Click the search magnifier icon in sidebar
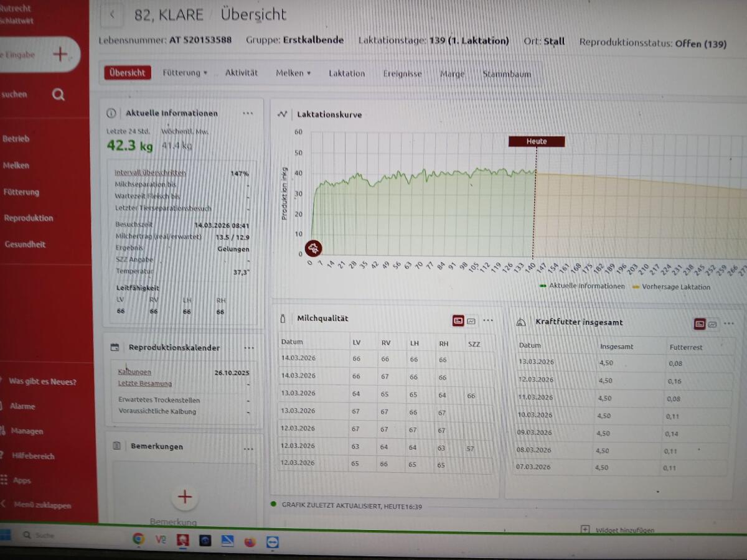The image size is (747, 560). point(59,95)
